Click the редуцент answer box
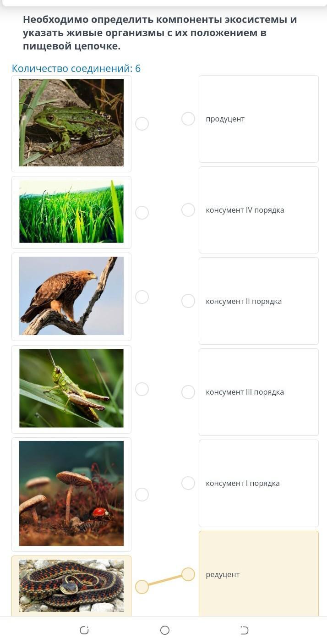Viewport: 327px width, 644px height. (259, 574)
